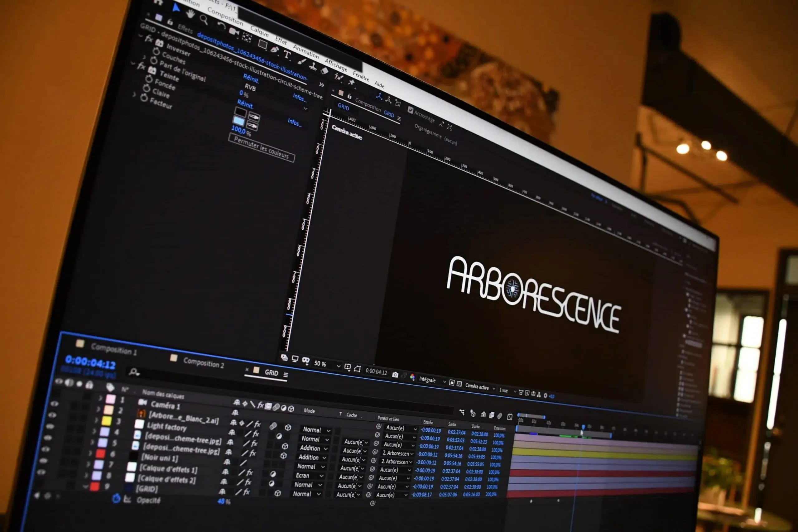This screenshot has height=532, width=798.
Task: Select the Pen tool
Action: point(275,49)
